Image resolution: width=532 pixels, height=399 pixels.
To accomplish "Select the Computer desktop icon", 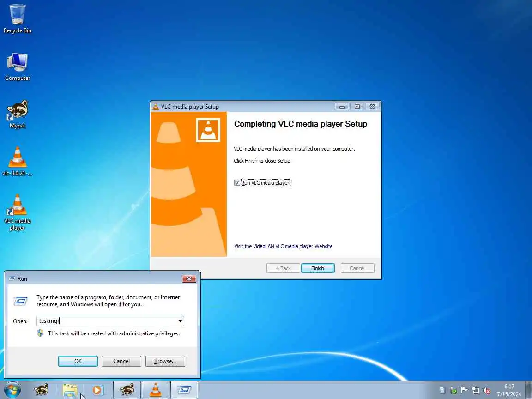I will coord(17,67).
